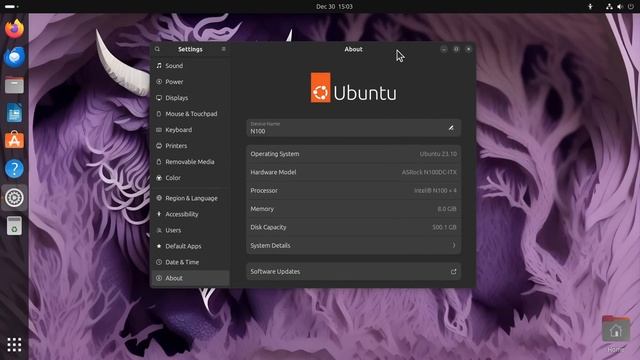Click power icon in system tray
This screenshot has height=360, width=640.
[x=631, y=7]
